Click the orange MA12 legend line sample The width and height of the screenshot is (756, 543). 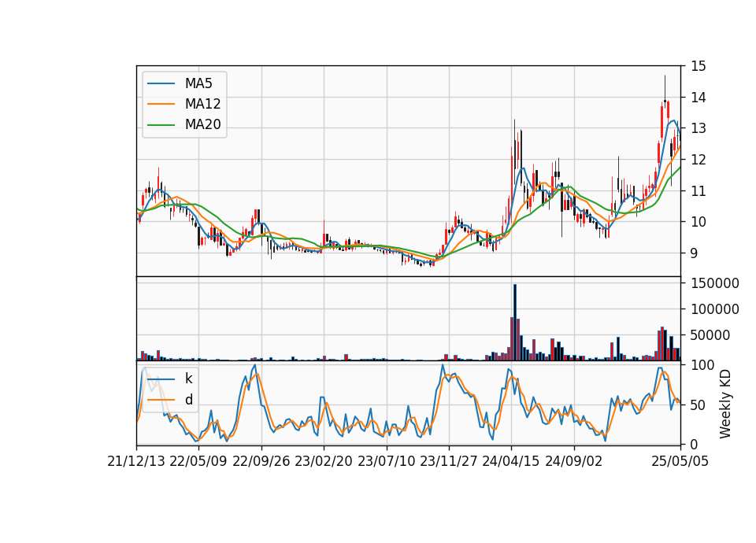click(161, 104)
